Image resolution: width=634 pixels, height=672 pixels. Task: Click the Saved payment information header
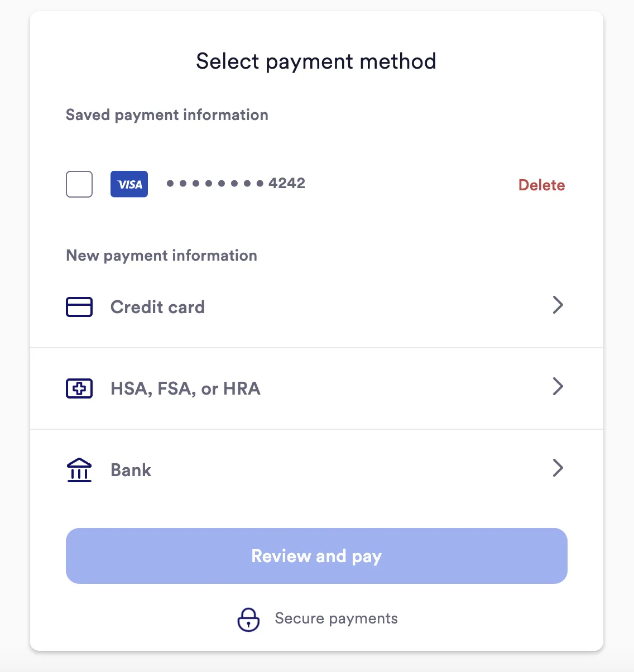pyautogui.click(x=167, y=115)
